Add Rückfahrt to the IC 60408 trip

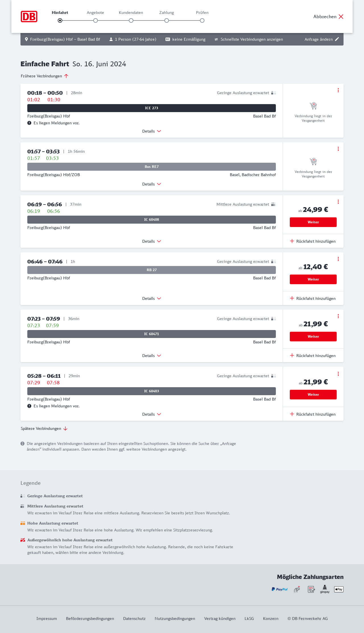coord(313,241)
